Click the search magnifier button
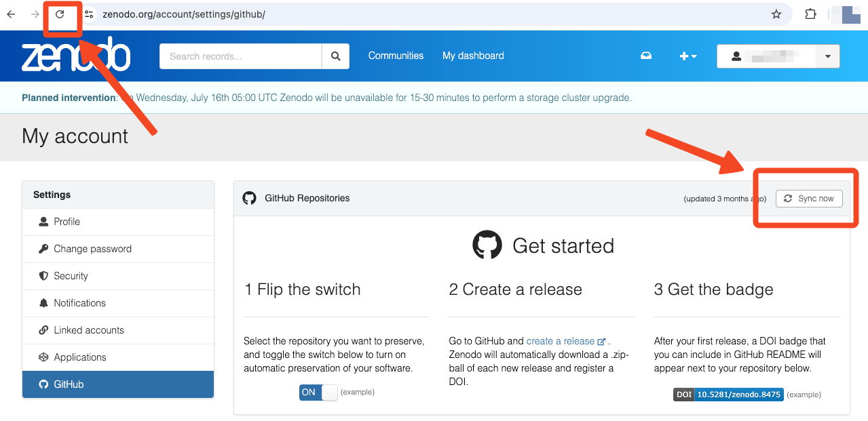This screenshot has width=868, height=421. [x=335, y=56]
